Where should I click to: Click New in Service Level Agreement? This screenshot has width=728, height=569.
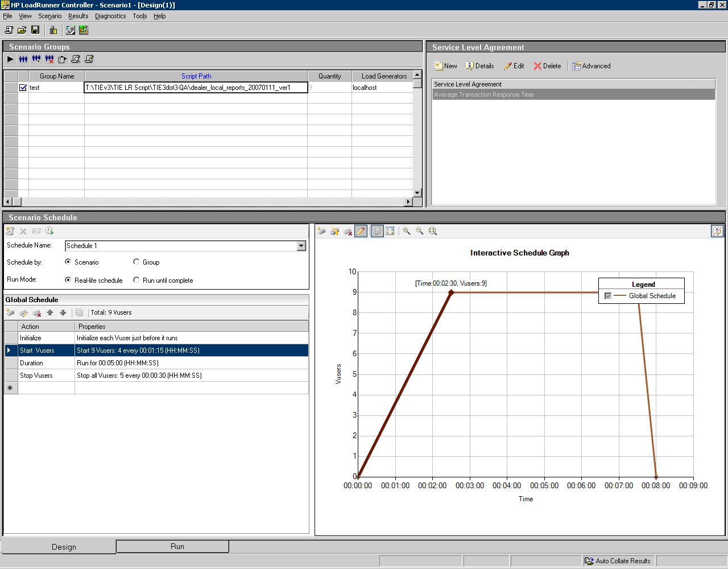pyautogui.click(x=446, y=66)
